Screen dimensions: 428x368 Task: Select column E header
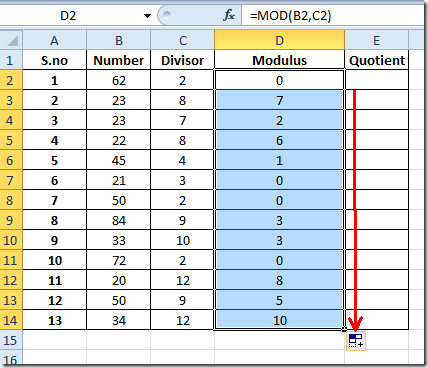point(376,40)
